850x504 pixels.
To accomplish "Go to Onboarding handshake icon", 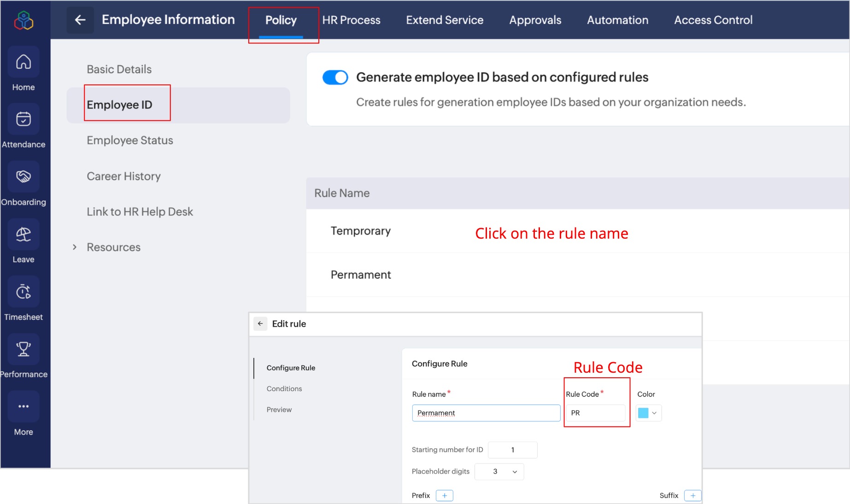I will [x=23, y=177].
